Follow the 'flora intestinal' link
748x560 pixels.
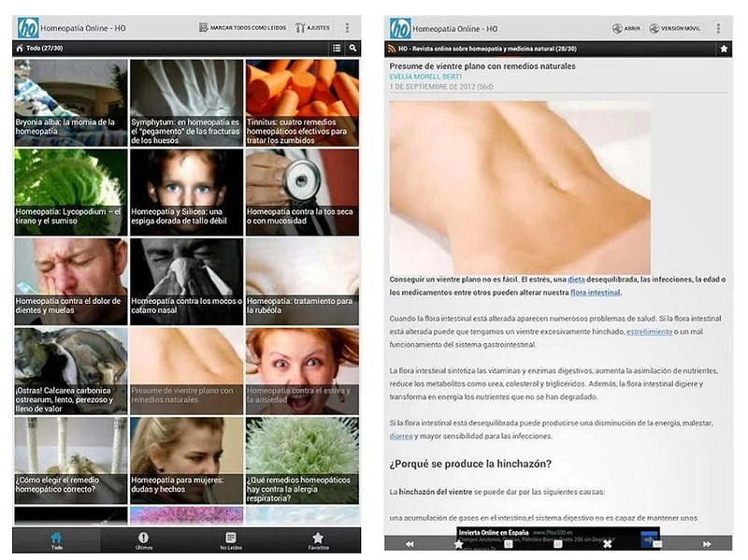[x=596, y=293]
